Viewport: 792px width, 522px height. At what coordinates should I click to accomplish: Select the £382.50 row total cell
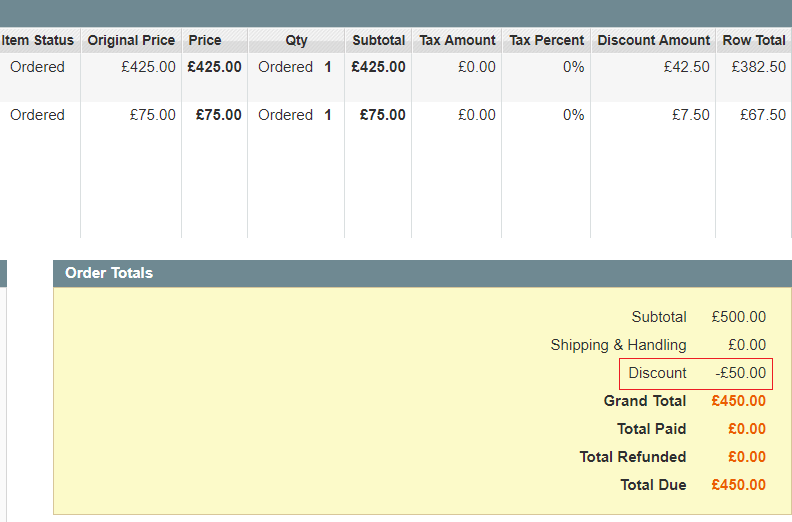click(758, 67)
